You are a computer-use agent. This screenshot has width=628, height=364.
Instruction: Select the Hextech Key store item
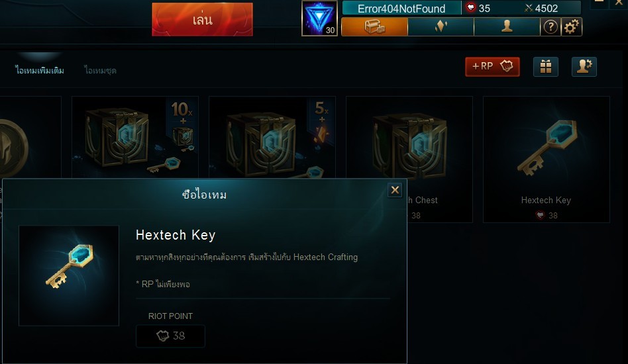(547, 159)
